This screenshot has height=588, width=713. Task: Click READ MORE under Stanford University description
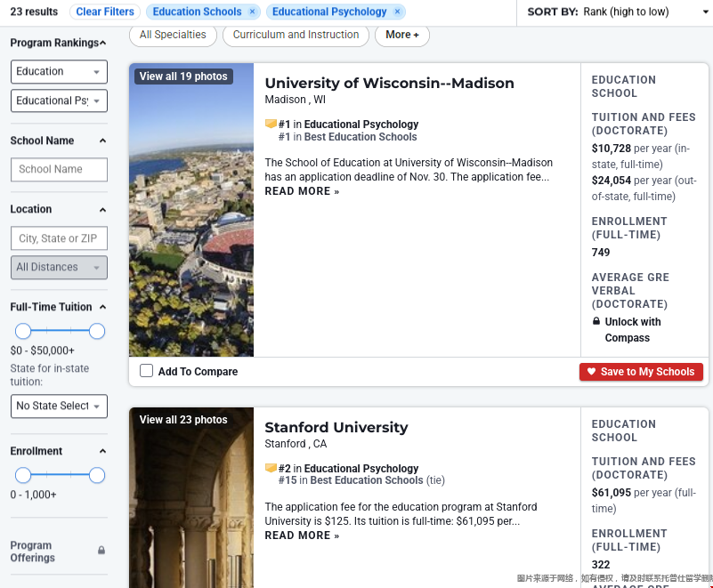(x=302, y=536)
